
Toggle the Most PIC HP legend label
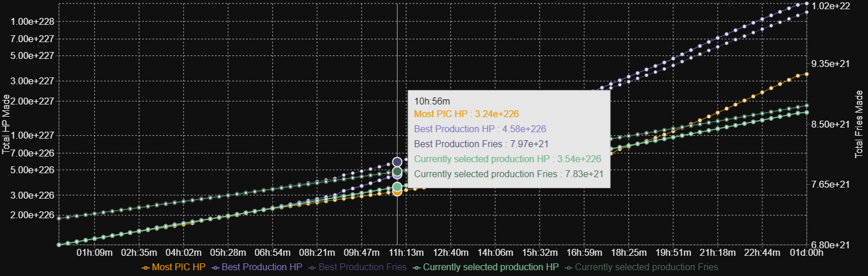pos(179,267)
